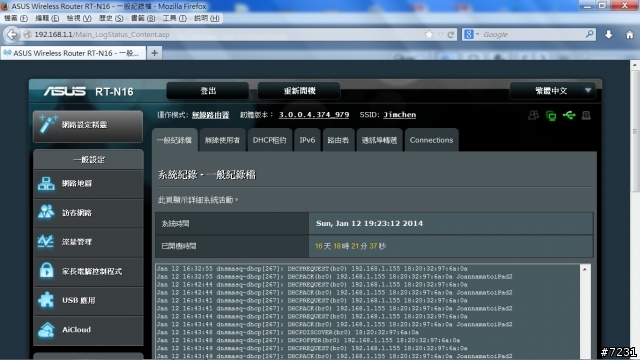The width and height of the screenshot is (640, 360).
Task: Click the RT-N16 model label
Action: [114, 92]
